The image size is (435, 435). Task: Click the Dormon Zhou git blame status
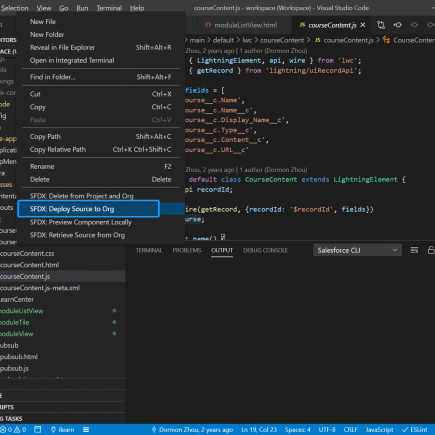pos(192,430)
